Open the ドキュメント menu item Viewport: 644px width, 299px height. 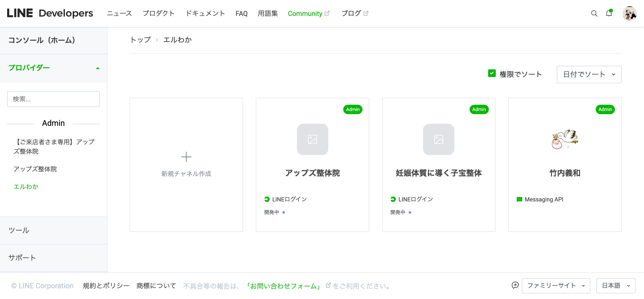(x=205, y=13)
